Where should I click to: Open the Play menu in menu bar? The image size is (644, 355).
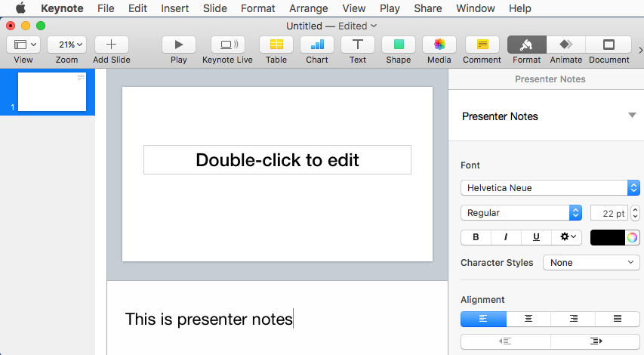(390, 8)
